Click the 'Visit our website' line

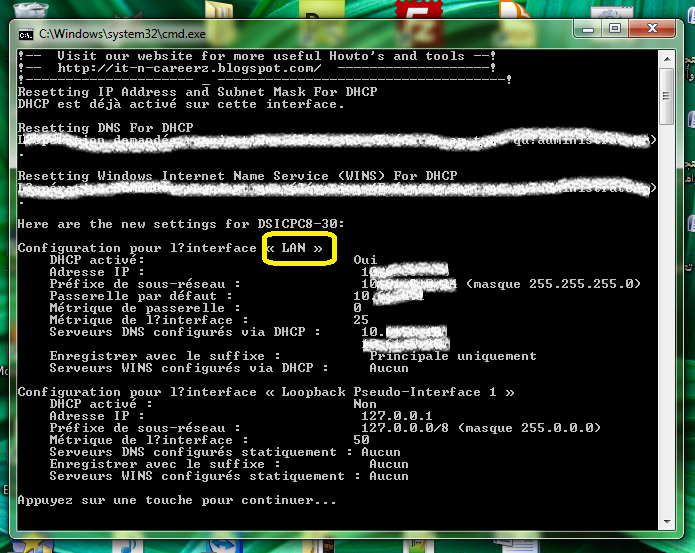tap(257, 56)
